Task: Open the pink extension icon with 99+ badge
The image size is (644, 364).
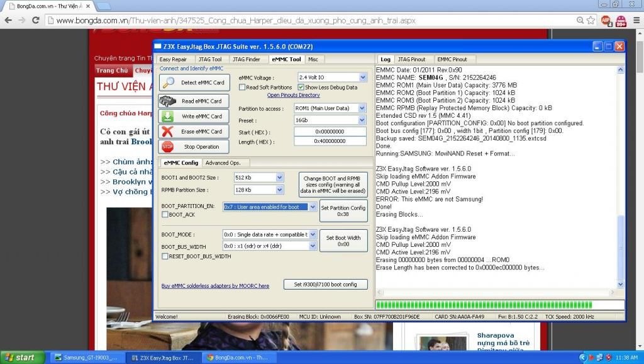Action: (x=621, y=21)
